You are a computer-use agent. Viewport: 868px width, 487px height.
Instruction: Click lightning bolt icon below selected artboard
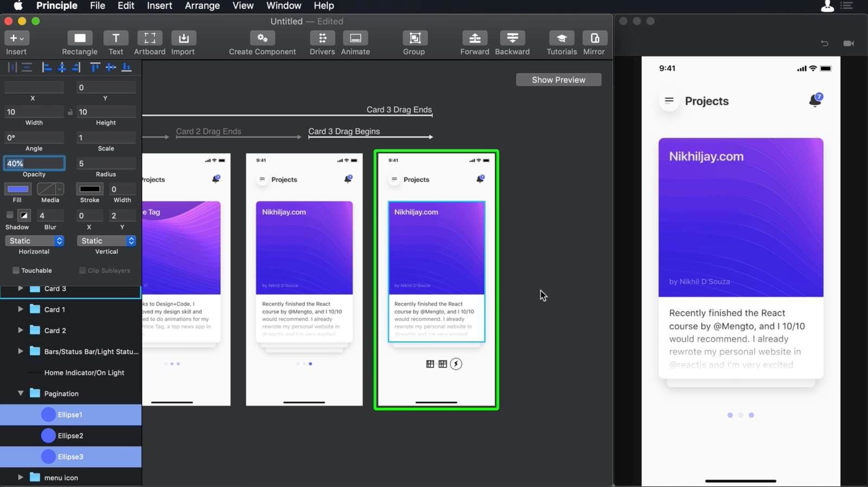[456, 364]
